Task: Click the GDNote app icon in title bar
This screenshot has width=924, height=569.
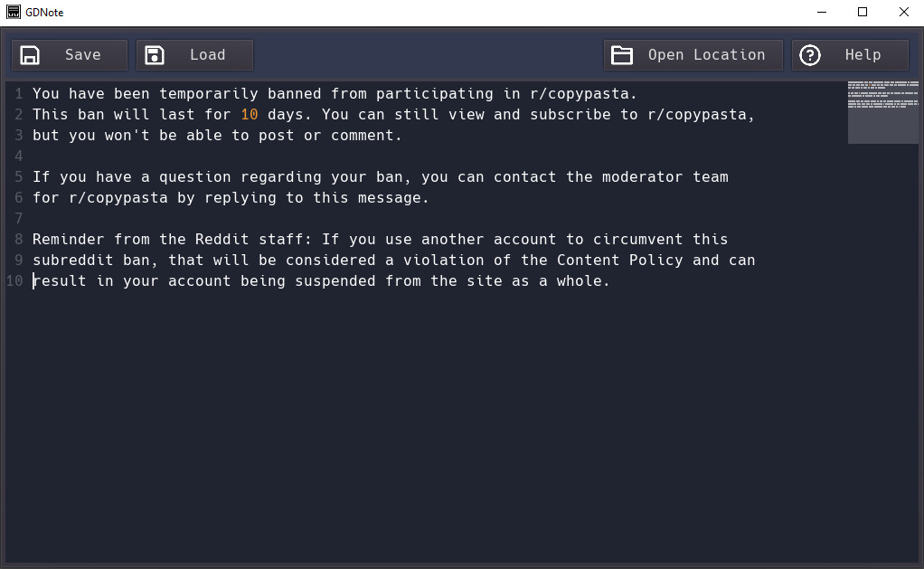Action: coord(13,12)
